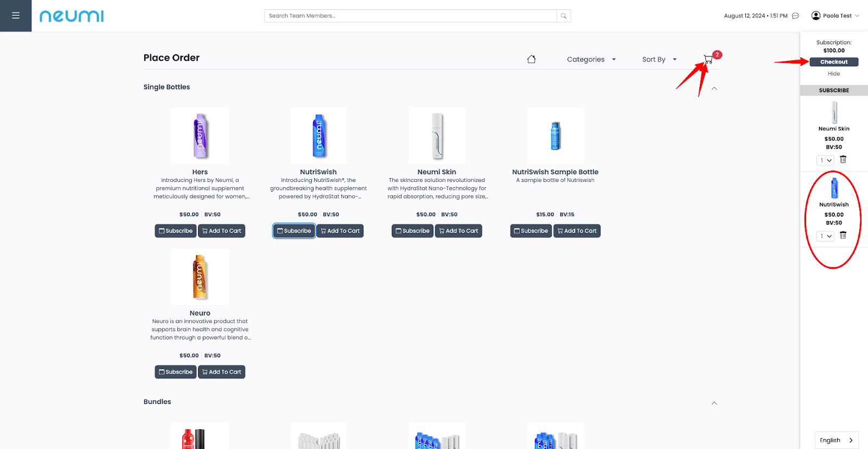Delete Neumi Skin from subscription cart
Screen dimensions: 868x449
point(843,160)
